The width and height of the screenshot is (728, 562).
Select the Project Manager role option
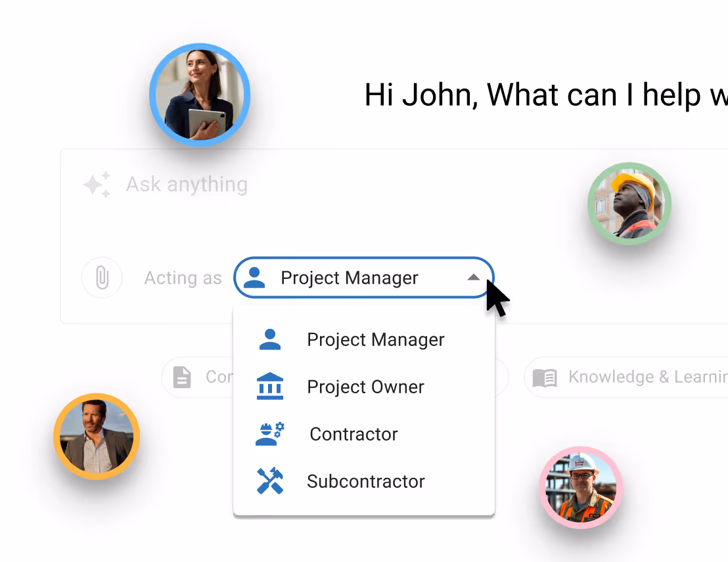[x=375, y=339]
